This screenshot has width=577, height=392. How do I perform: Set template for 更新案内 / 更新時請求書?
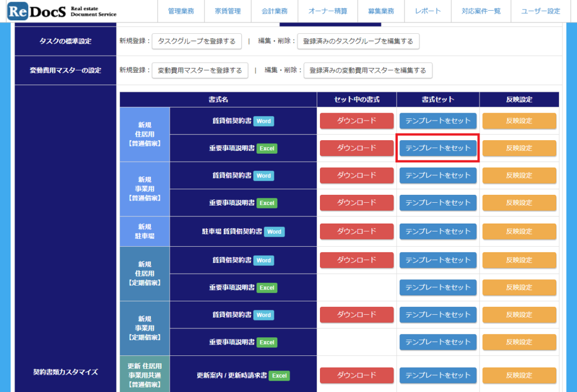pos(438,375)
